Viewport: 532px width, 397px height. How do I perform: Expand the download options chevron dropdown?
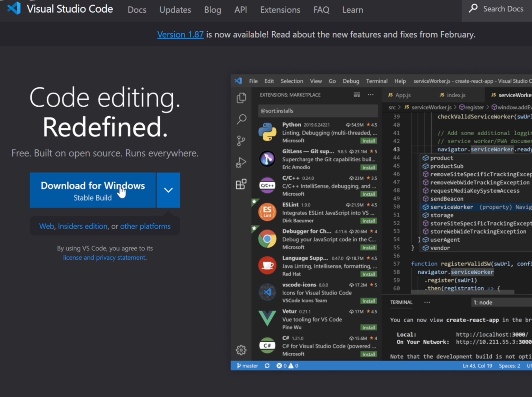(168, 190)
